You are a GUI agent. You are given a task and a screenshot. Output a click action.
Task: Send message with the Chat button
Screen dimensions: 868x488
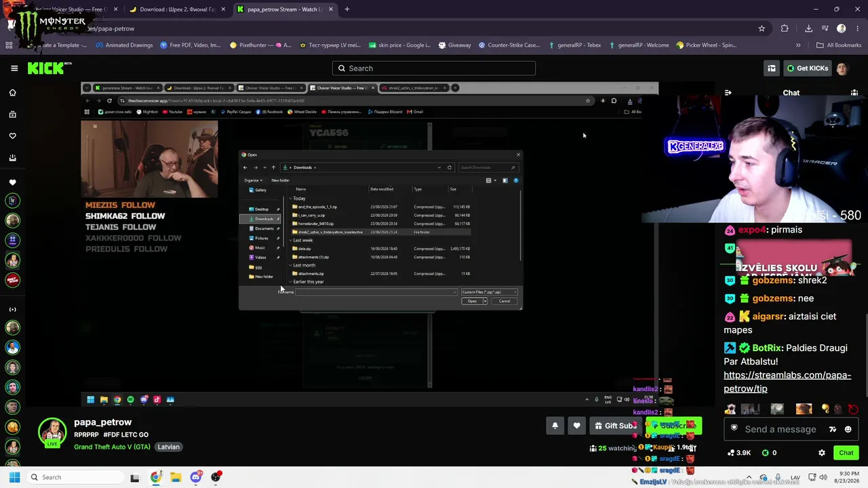[x=846, y=453]
